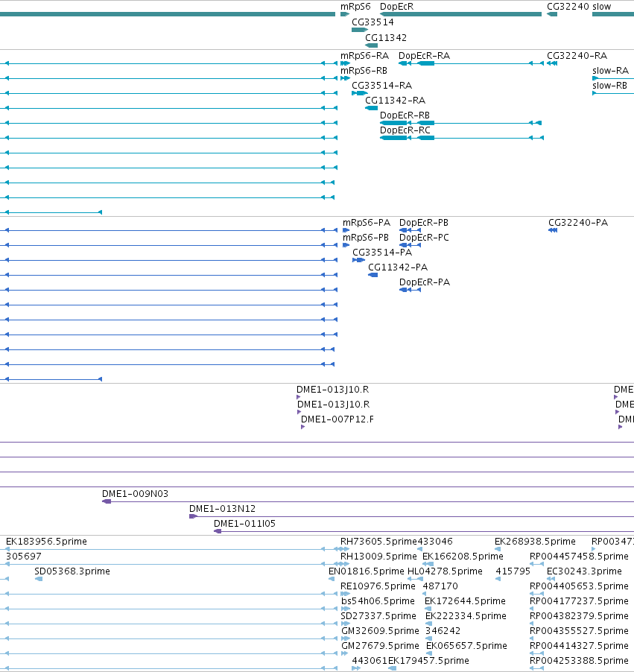Screen dimensions: 634x672
Task: Select the RP004355527.5prime EST
Action: [531, 638]
